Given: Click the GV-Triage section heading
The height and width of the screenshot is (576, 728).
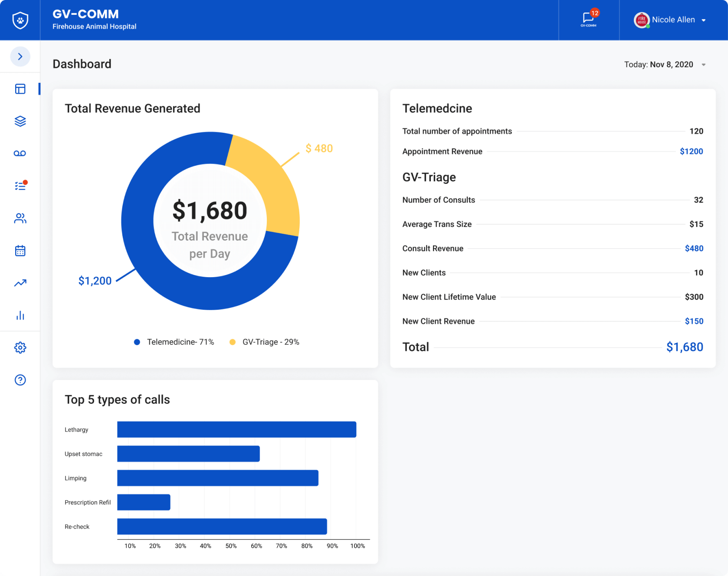Looking at the screenshot, I should [429, 177].
